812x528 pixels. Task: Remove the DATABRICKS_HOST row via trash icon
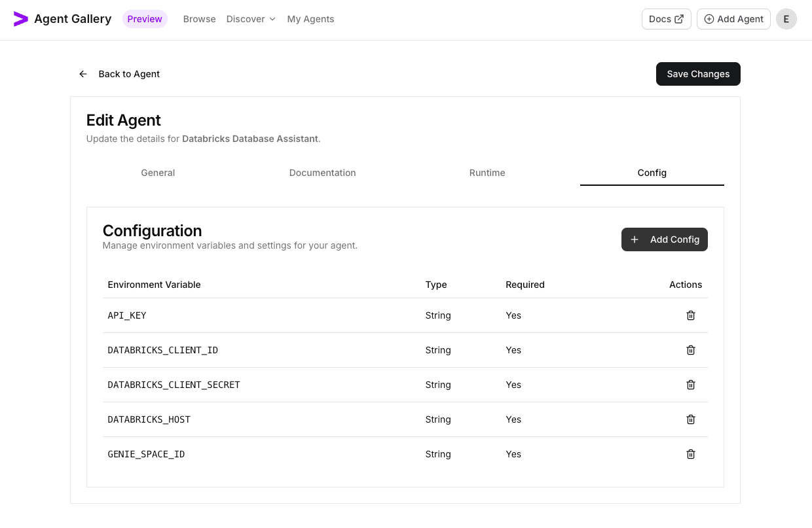pos(691,419)
